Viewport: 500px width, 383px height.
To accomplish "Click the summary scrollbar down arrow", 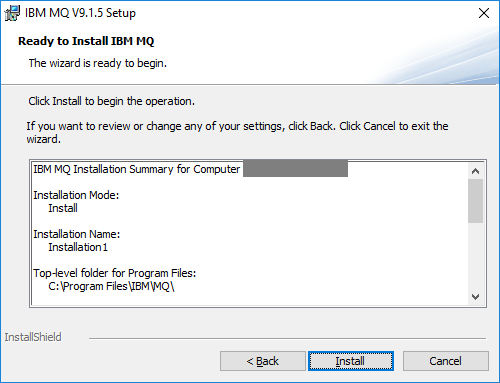I will (475, 297).
